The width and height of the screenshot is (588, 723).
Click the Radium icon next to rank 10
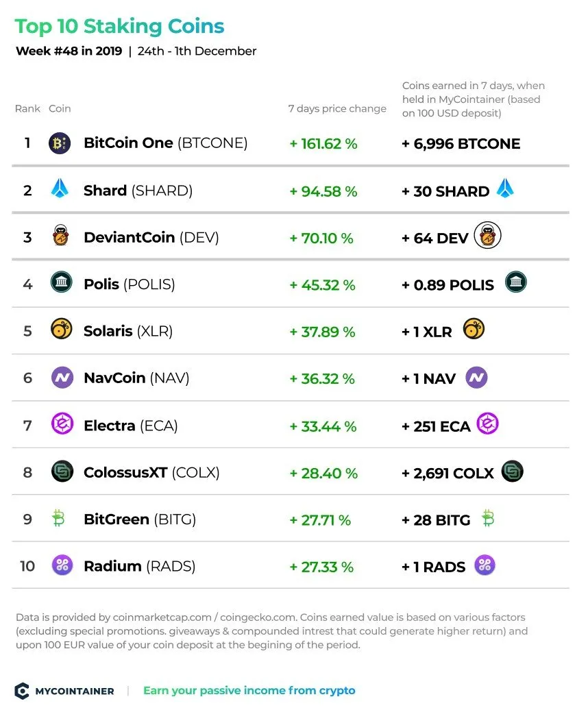click(x=62, y=565)
